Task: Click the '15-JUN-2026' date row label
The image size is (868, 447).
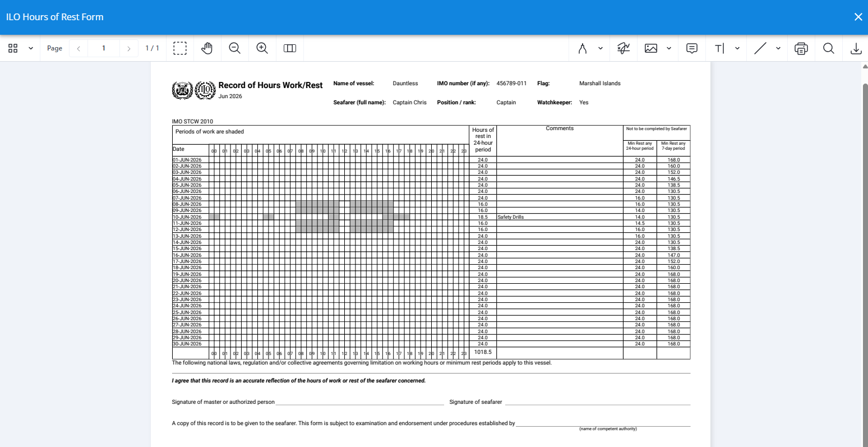Action: pyautogui.click(x=187, y=248)
